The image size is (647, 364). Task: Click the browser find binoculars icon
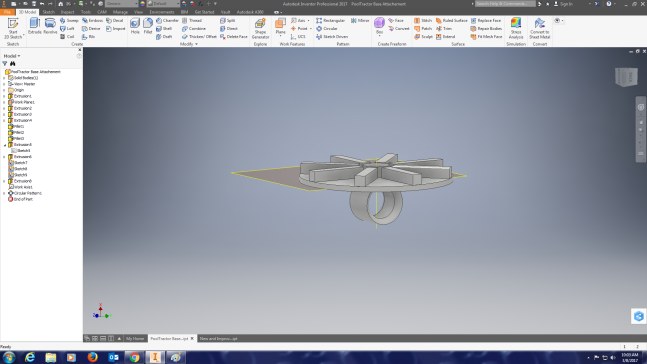point(13,64)
